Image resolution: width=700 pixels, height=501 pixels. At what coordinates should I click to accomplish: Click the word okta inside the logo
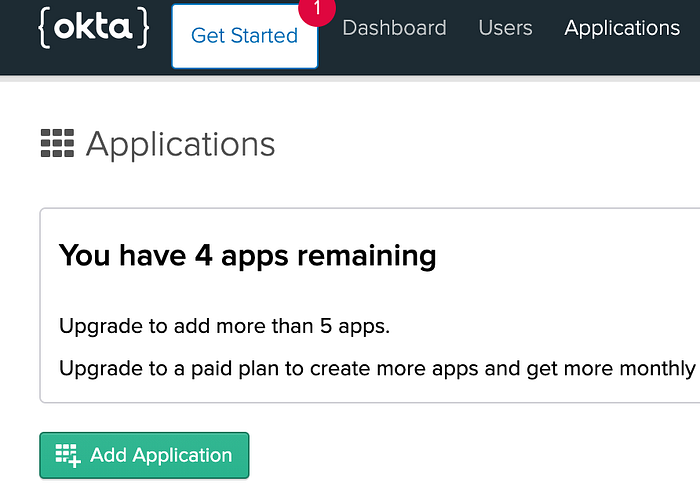pyautogui.click(x=93, y=27)
